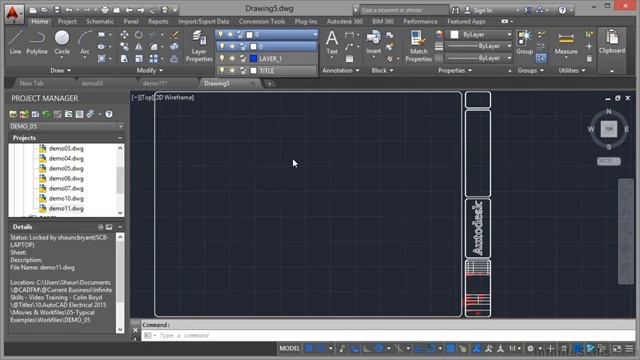
Task: Open Layer Properties manager
Action: click(x=199, y=46)
